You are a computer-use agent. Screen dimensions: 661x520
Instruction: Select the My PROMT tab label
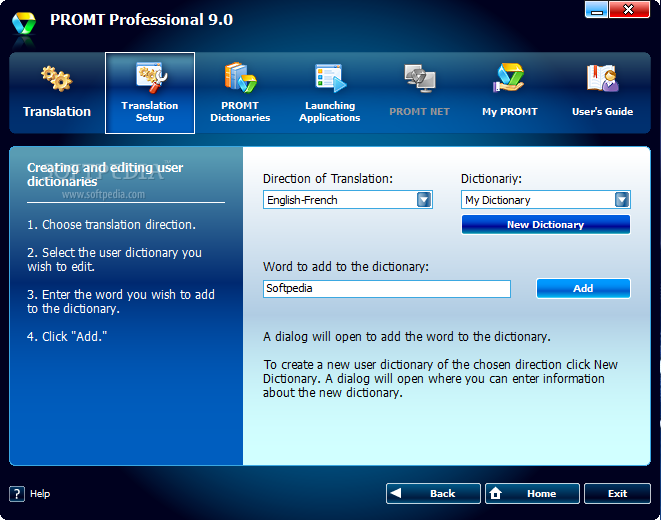(510, 111)
